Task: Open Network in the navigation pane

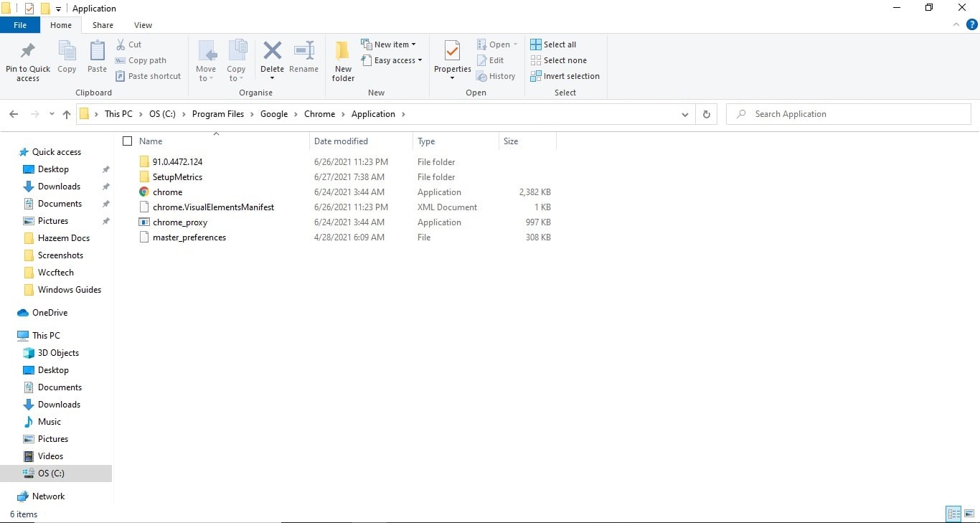Action: pyautogui.click(x=48, y=496)
